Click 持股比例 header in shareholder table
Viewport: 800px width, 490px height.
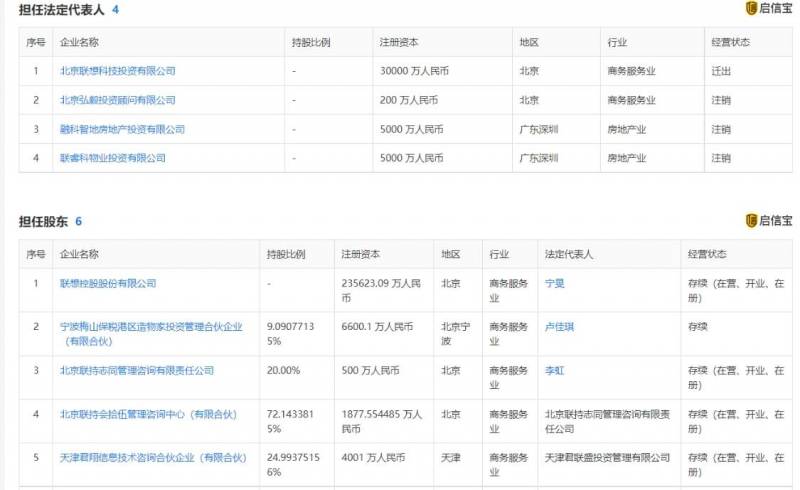click(286, 254)
